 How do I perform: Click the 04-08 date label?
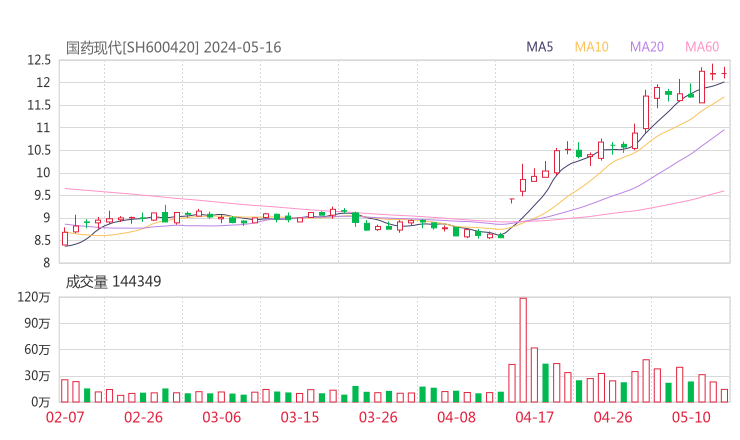click(456, 417)
